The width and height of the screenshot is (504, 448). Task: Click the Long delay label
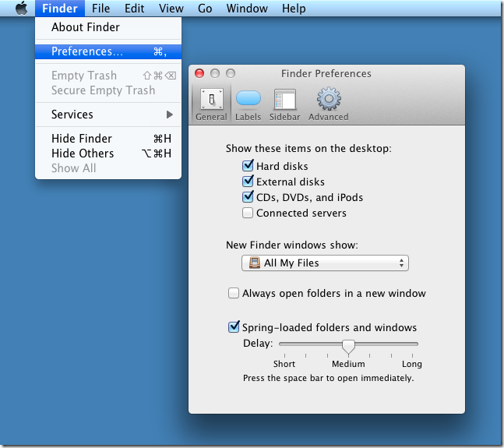[412, 364]
